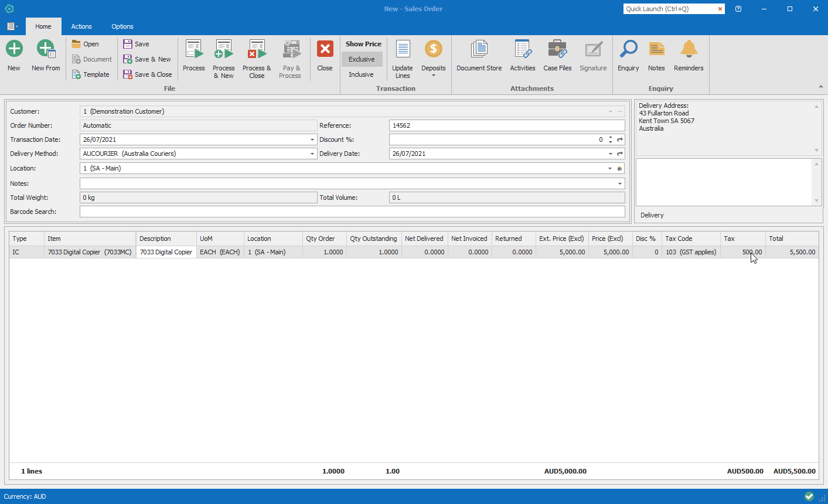Open the Enquiry magnifier tool
The width and height of the screenshot is (828, 504).
coord(628,50)
